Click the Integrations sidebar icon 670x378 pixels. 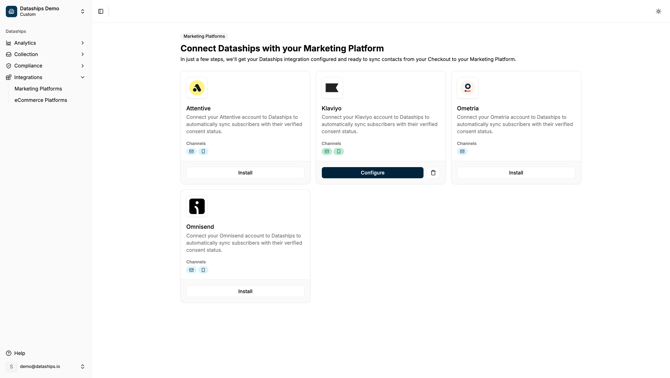coord(9,77)
